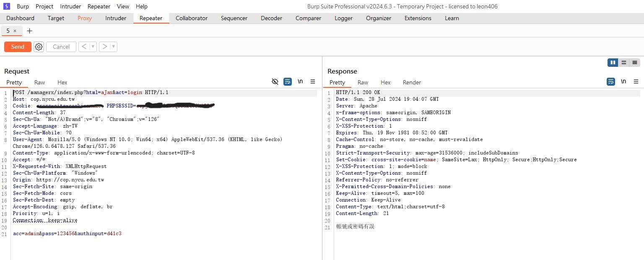Select top-bottom split layout icon
This screenshot has height=260, width=644.
coord(624,63)
